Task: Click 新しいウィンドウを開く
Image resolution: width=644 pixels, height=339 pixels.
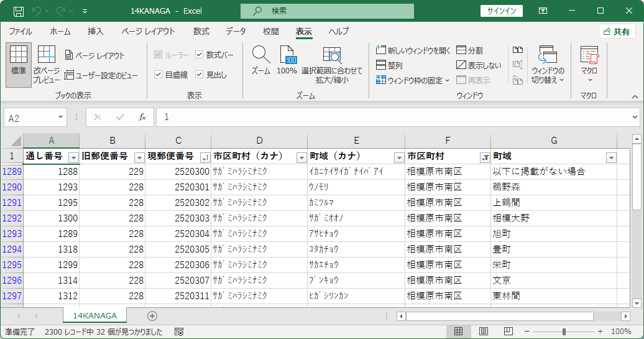Action: coord(413,50)
